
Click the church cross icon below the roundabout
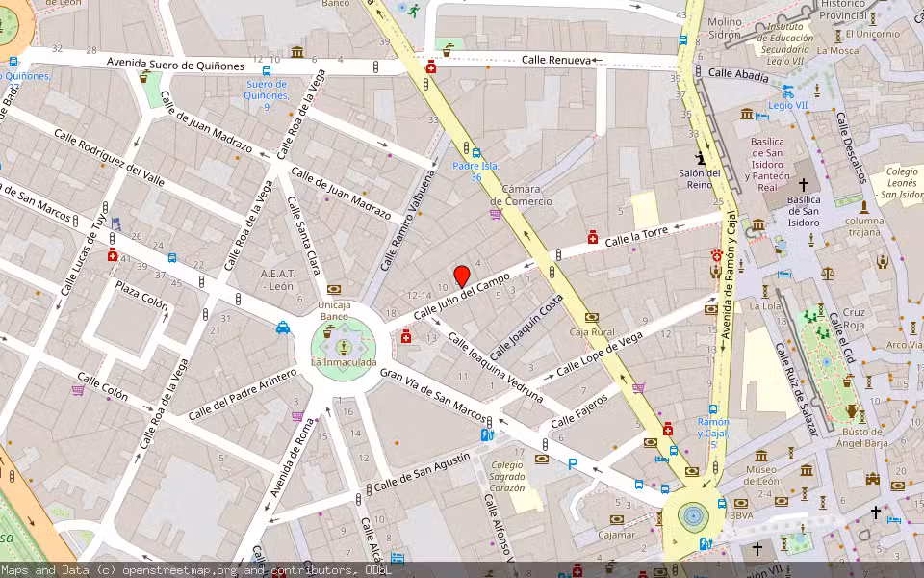[757, 549]
